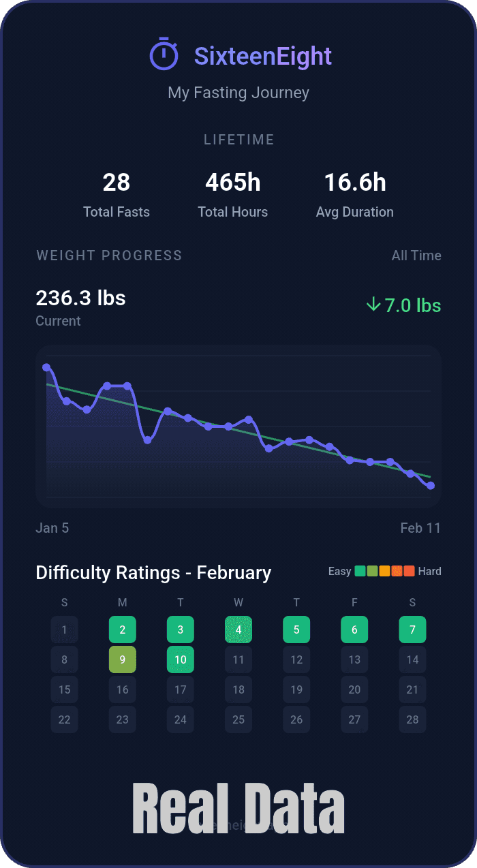Click the Feb 11 chart end date

[420, 528]
